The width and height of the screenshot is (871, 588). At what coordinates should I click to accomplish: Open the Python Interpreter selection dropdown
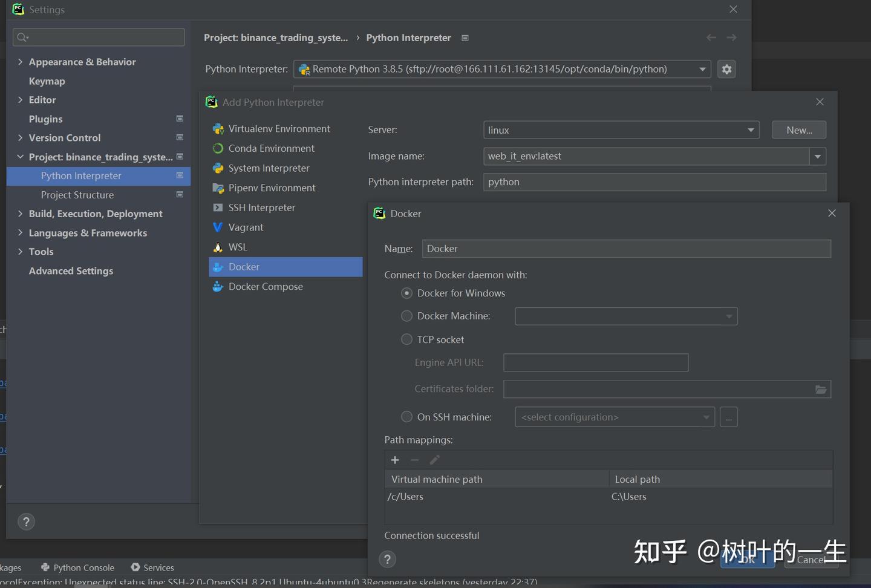coord(502,69)
